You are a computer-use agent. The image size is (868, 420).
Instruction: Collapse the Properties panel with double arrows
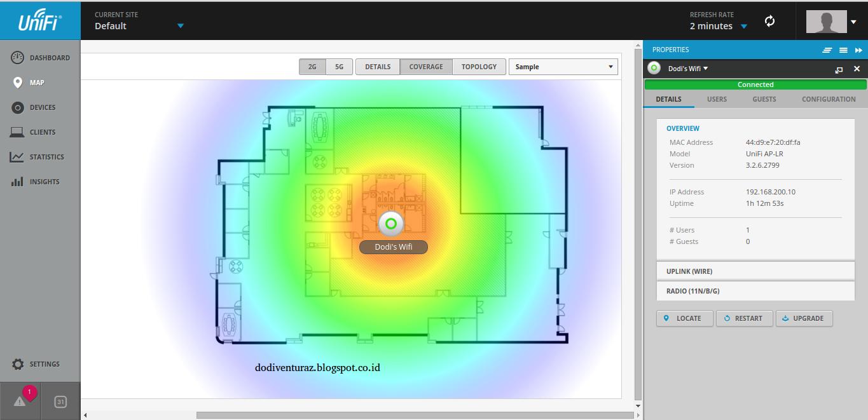858,50
